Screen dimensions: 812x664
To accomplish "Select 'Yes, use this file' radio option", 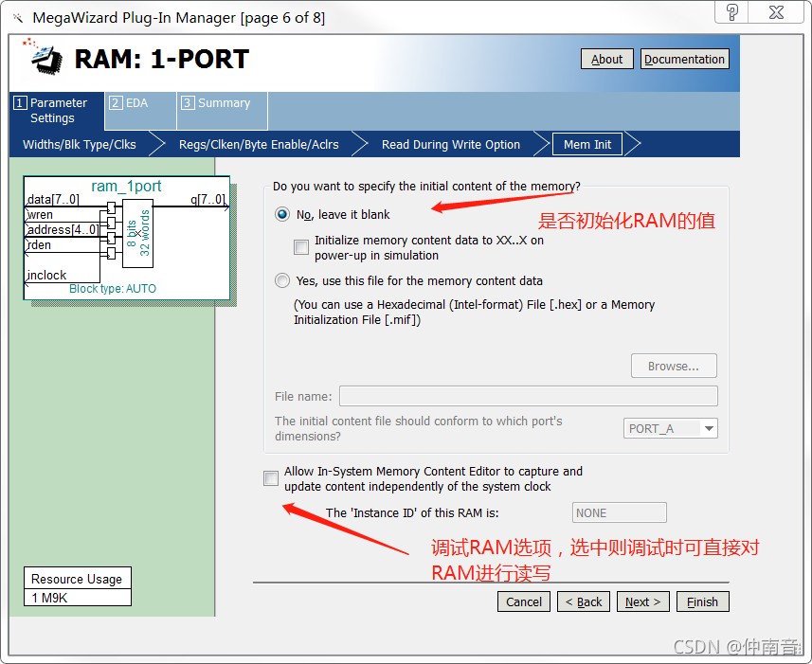I will click(x=282, y=280).
